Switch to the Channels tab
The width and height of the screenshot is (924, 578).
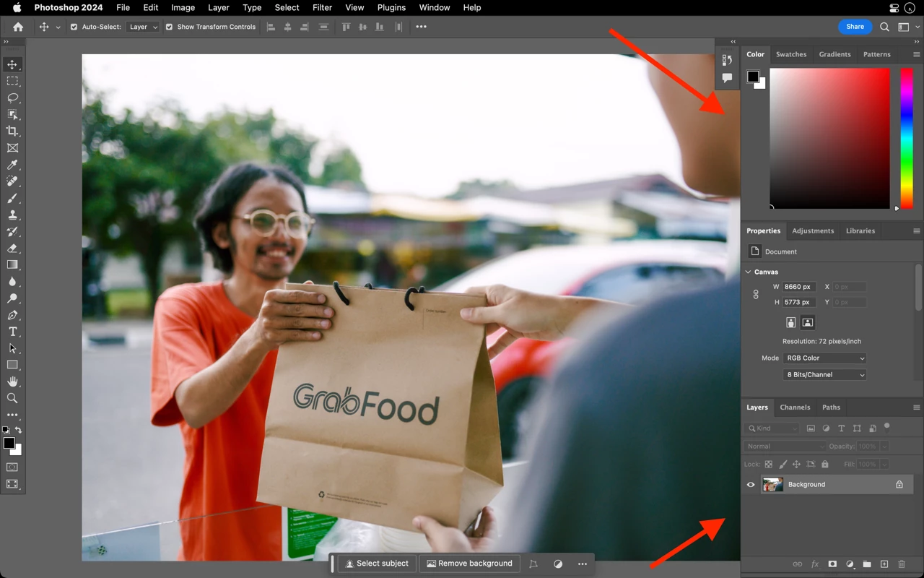tap(795, 407)
